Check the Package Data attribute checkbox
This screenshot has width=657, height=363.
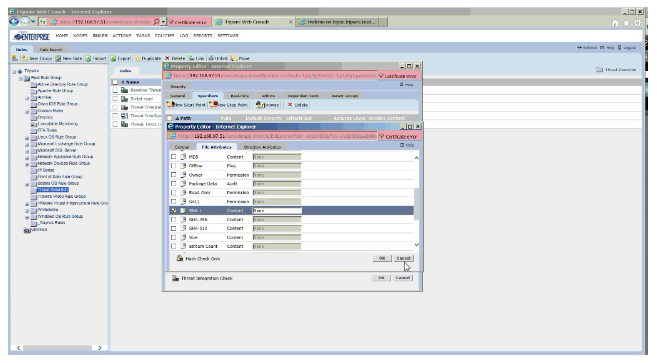click(173, 184)
